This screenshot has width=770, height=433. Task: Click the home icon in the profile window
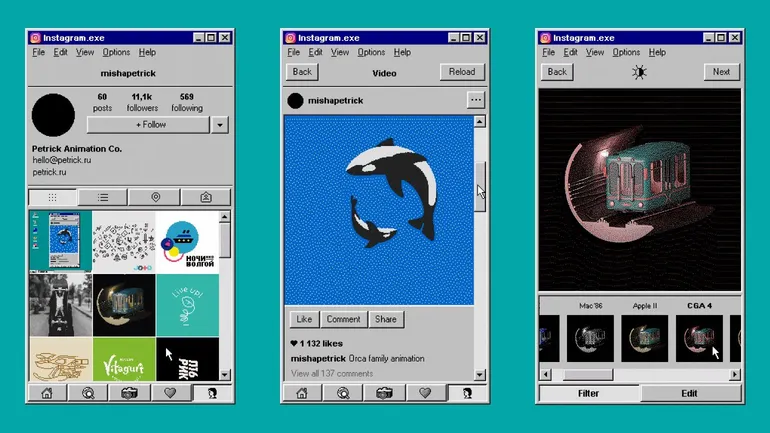pyautogui.click(x=47, y=394)
